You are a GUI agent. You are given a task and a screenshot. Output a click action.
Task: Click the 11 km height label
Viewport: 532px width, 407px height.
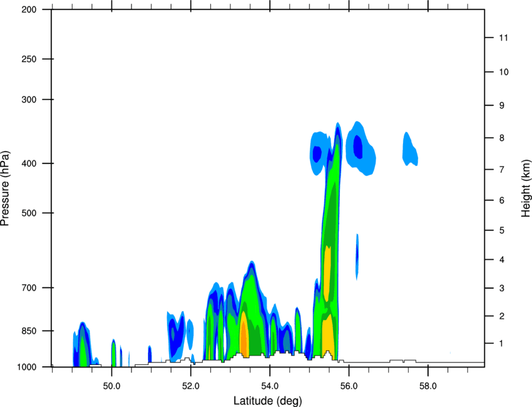pyautogui.click(x=503, y=38)
